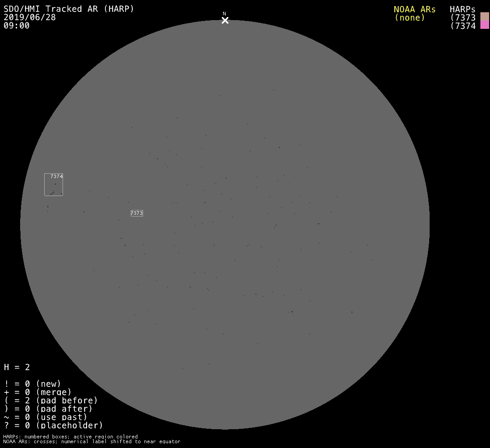
Task: Click the 2019/06/28 date text
Action: [x=30, y=17]
